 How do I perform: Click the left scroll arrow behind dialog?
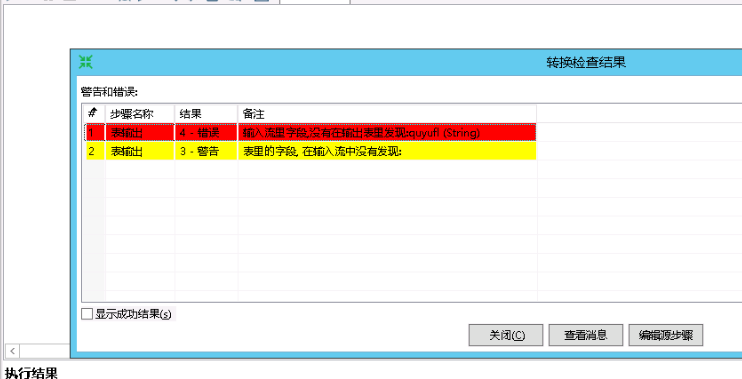[x=12, y=351]
